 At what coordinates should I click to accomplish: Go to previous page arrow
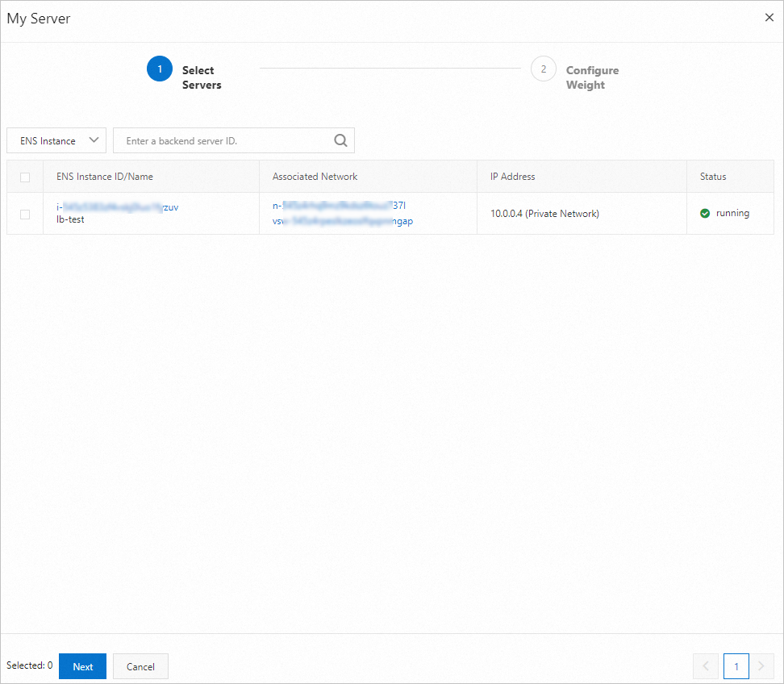706,666
